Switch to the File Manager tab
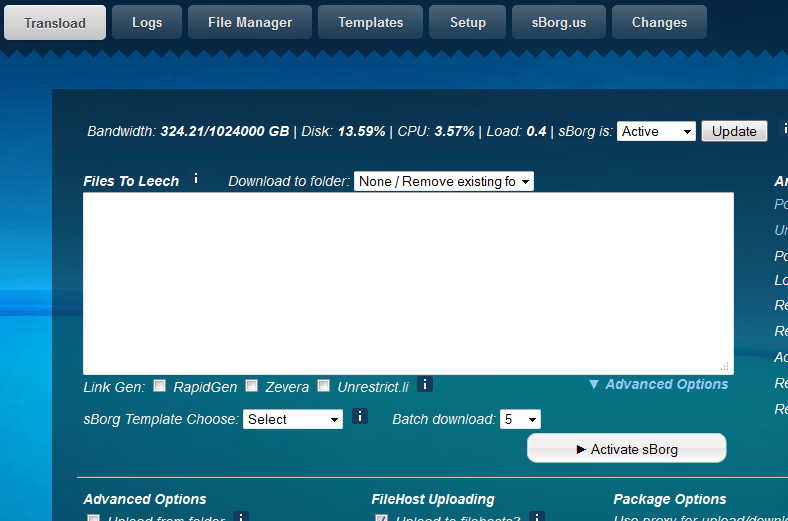Screen dimensions: 788x521 [250, 23]
